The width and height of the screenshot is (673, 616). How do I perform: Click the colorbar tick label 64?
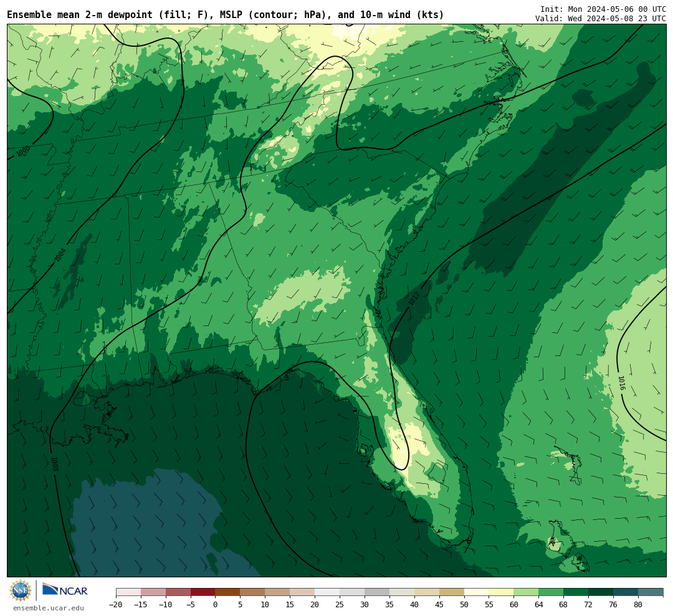coord(538,605)
